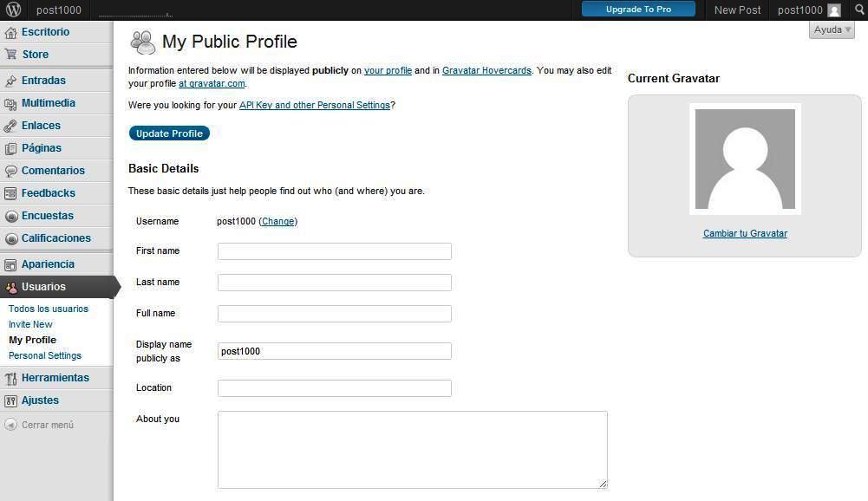Click the Upgrade To Pro button
The width and height of the screenshot is (868, 501).
[638, 10]
